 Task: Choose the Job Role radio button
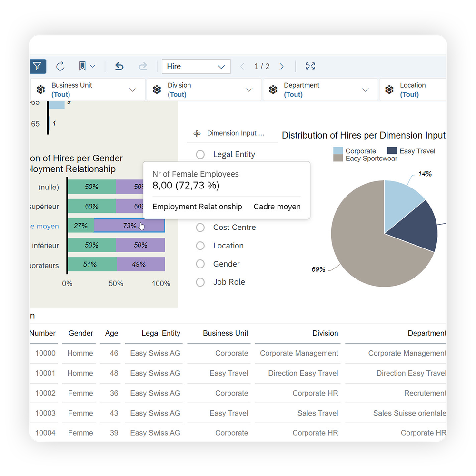click(200, 282)
